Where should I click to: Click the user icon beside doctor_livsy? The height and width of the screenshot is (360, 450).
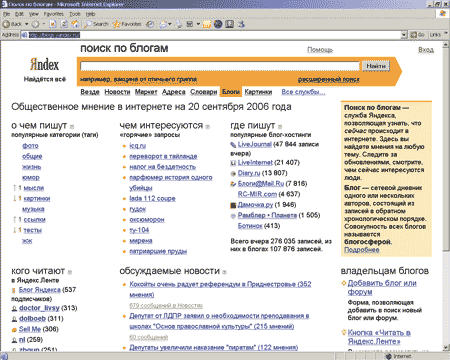(14, 309)
